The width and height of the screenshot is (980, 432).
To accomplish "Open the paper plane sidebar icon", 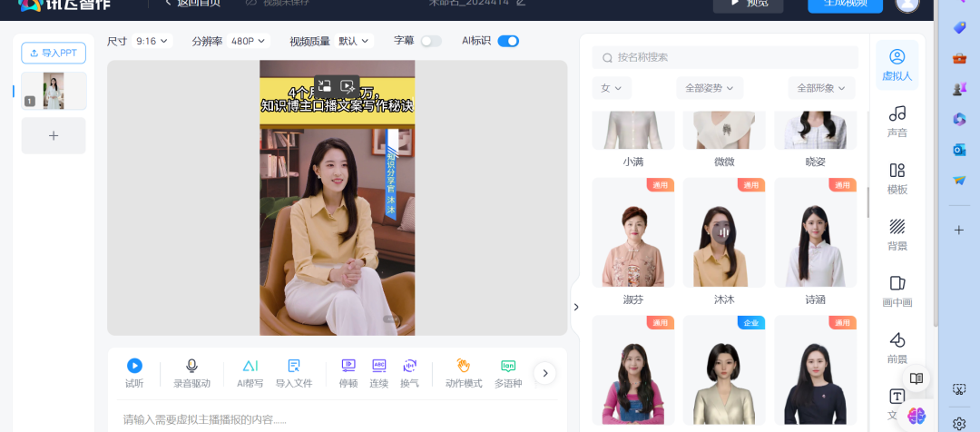I will click(x=959, y=180).
